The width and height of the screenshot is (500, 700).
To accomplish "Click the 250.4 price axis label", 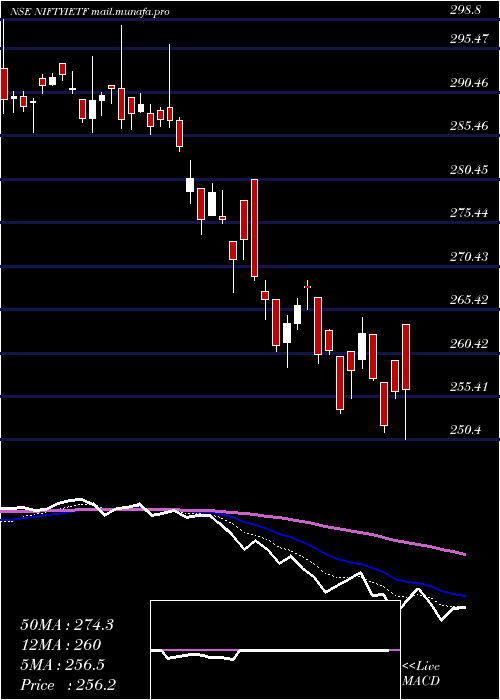I will 465,430.
